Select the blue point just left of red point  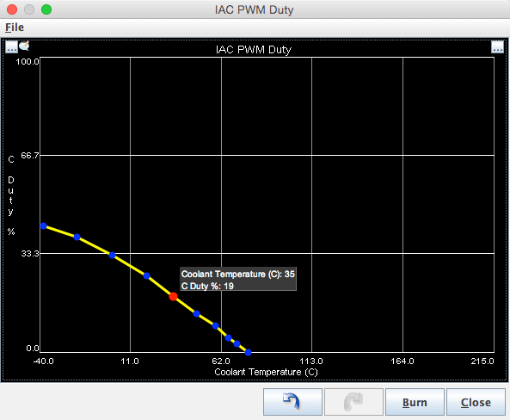tap(147, 275)
